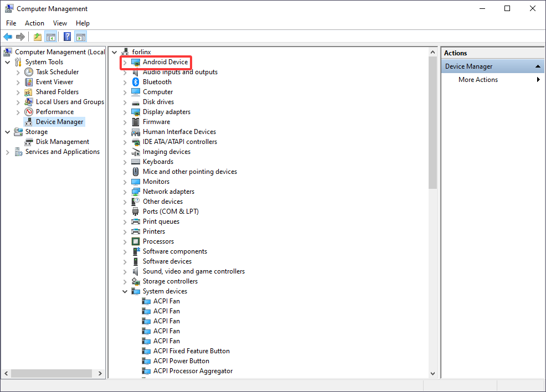Image resolution: width=546 pixels, height=392 pixels.
Task: Open the Action menu
Action: [34, 23]
